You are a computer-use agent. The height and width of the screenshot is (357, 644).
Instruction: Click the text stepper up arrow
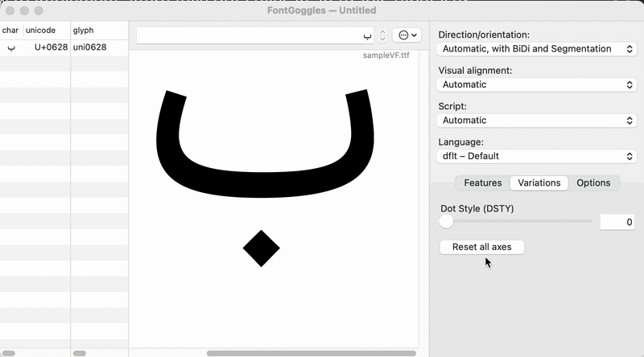[x=382, y=31]
